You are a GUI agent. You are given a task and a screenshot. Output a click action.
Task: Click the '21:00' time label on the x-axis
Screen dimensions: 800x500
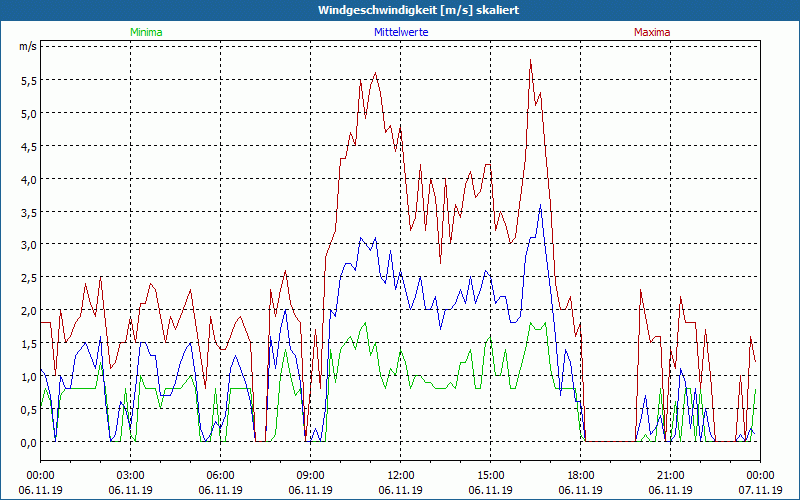[x=670, y=476]
